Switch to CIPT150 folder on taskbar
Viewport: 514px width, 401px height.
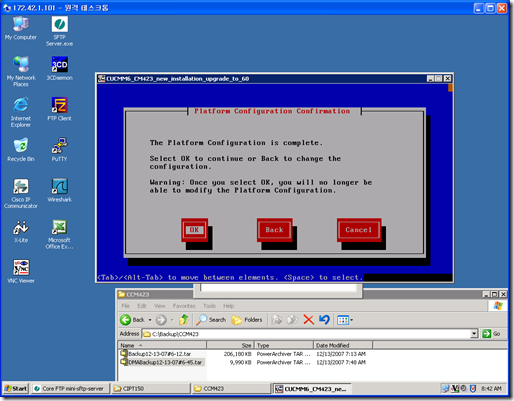(x=151, y=388)
